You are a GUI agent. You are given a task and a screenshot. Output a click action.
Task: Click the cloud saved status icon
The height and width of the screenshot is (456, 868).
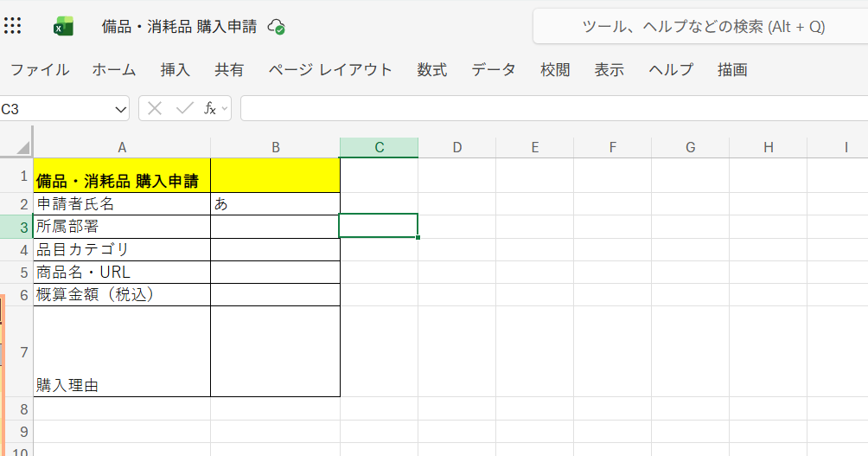tap(277, 27)
